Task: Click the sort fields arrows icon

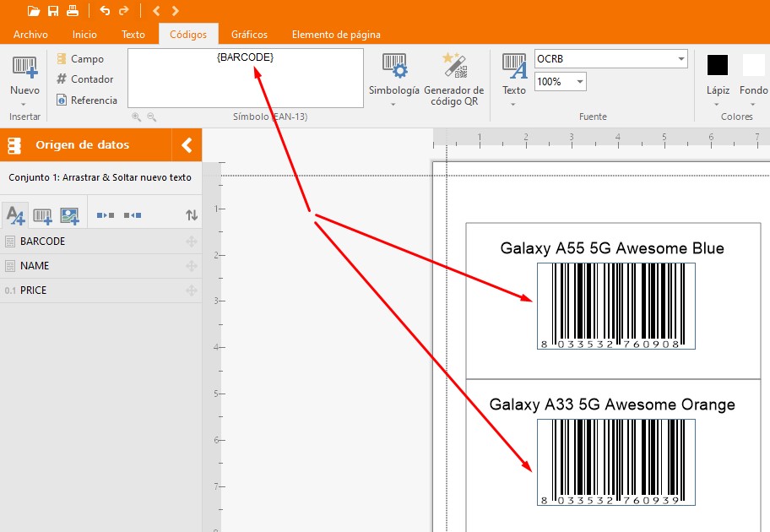Action: point(192,216)
